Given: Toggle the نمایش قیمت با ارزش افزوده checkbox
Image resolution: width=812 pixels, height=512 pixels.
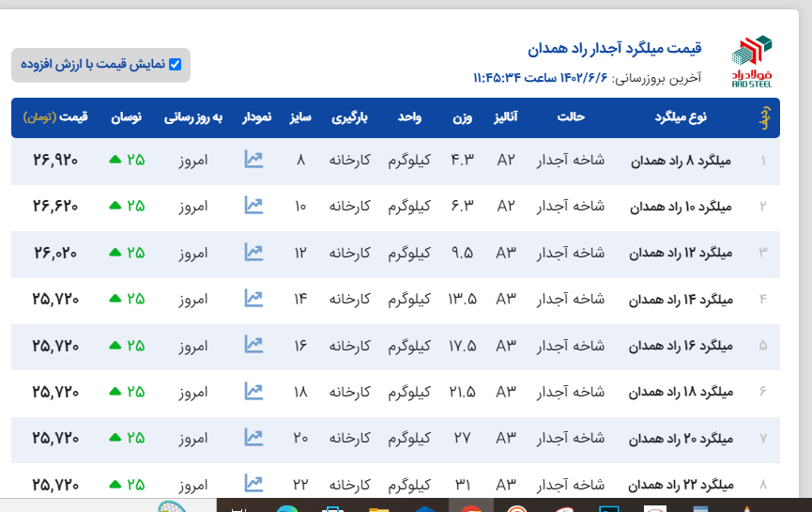Looking at the screenshot, I should click(175, 65).
